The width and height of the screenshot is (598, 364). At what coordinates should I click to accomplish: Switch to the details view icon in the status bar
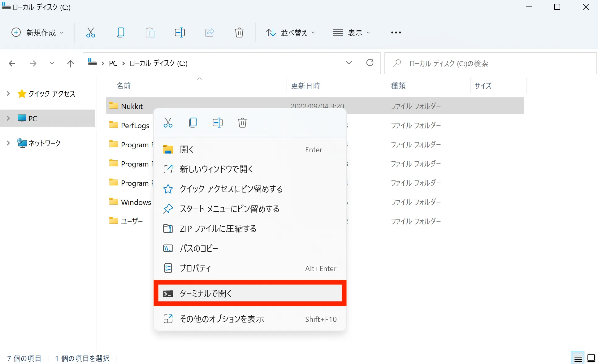point(578,358)
